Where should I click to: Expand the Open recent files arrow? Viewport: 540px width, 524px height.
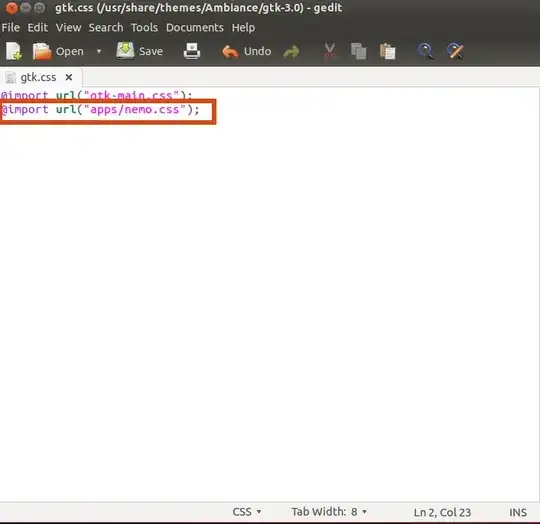pyautogui.click(x=99, y=52)
